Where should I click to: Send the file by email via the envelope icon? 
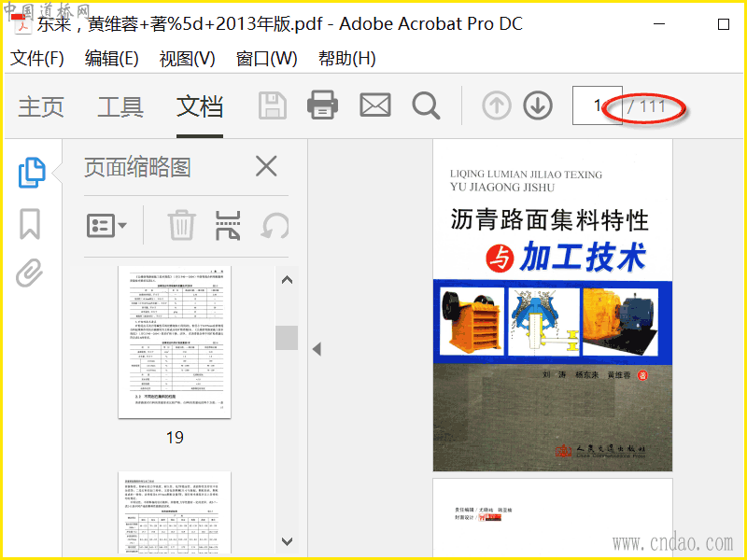click(x=375, y=105)
